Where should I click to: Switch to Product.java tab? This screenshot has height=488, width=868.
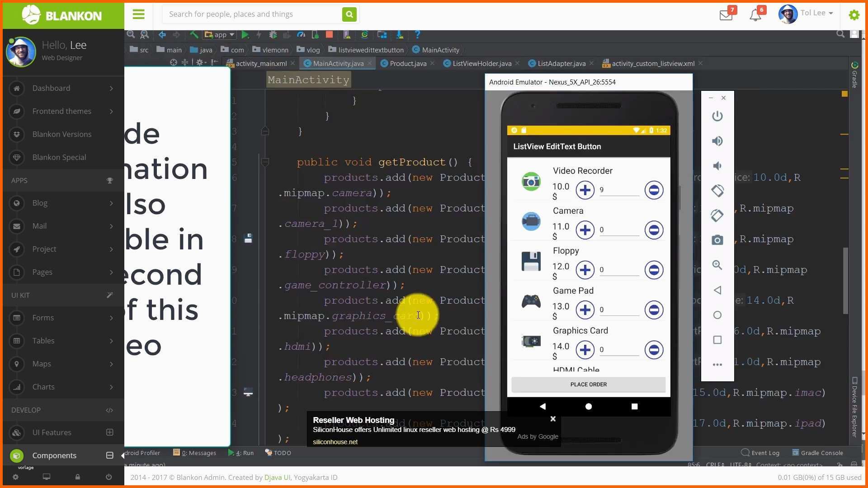tap(408, 64)
